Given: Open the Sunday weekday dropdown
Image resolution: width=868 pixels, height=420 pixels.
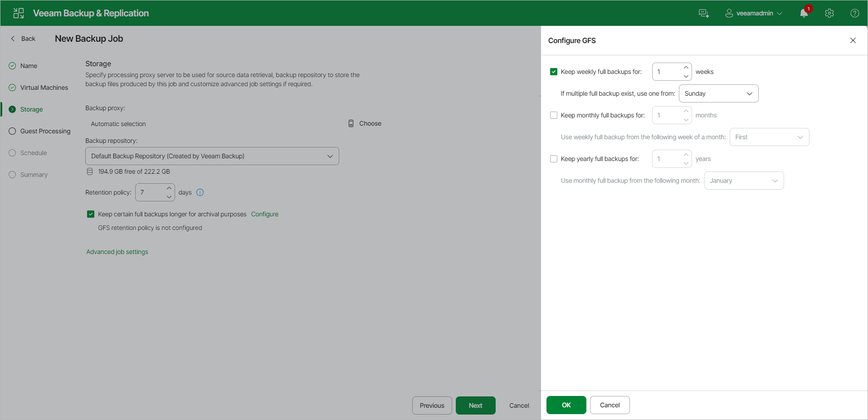Looking at the screenshot, I should (x=719, y=93).
